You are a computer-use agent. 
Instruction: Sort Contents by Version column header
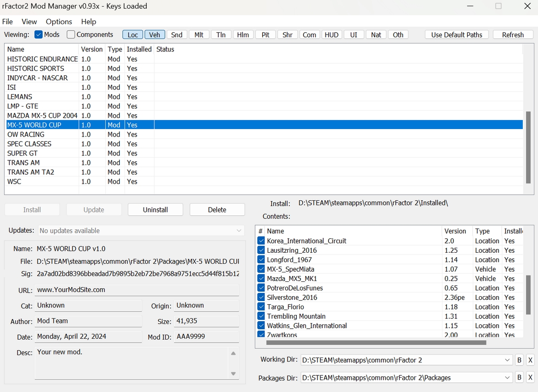coord(457,231)
